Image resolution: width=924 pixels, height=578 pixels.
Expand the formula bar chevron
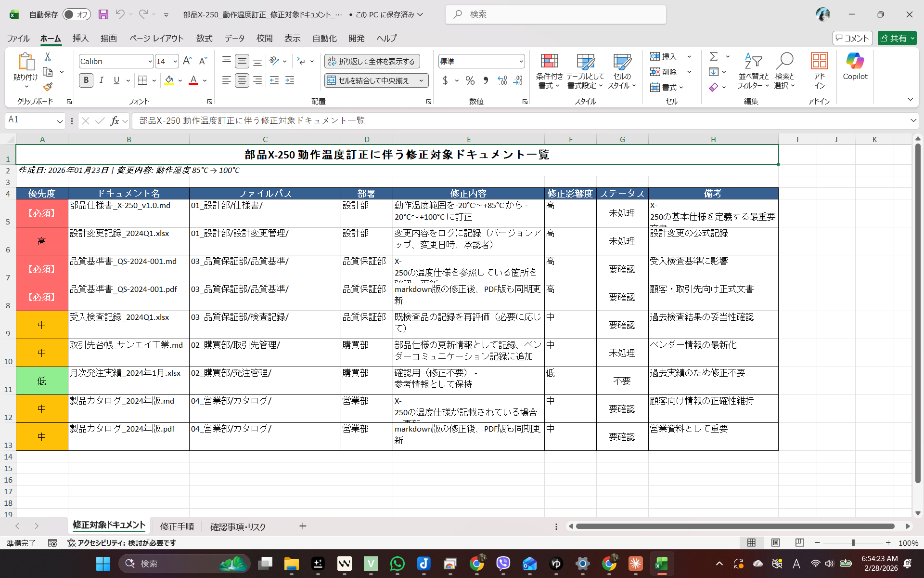point(913,120)
